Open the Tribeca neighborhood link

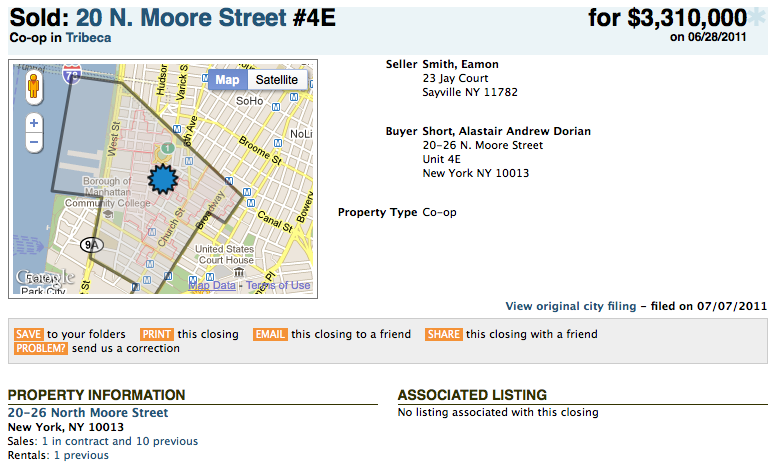pos(90,38)
